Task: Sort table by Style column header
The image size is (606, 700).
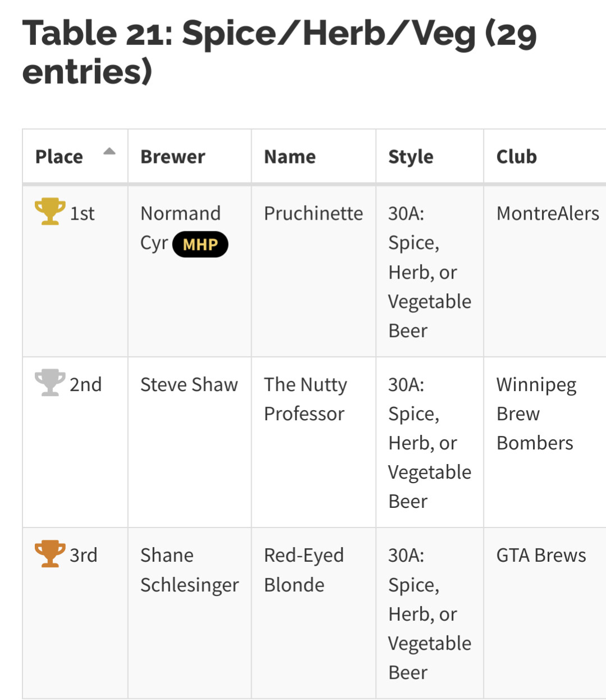Action: click(x=411, y=157)
